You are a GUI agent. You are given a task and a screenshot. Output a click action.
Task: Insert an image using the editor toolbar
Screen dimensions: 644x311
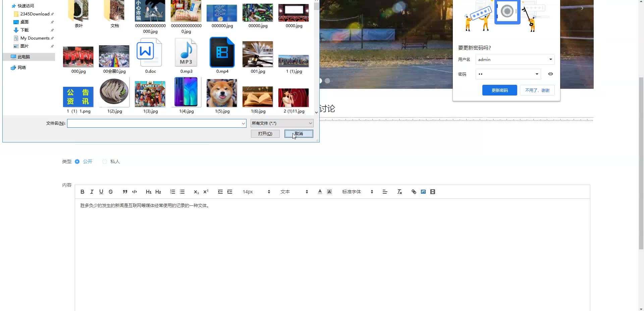[423, 191]
